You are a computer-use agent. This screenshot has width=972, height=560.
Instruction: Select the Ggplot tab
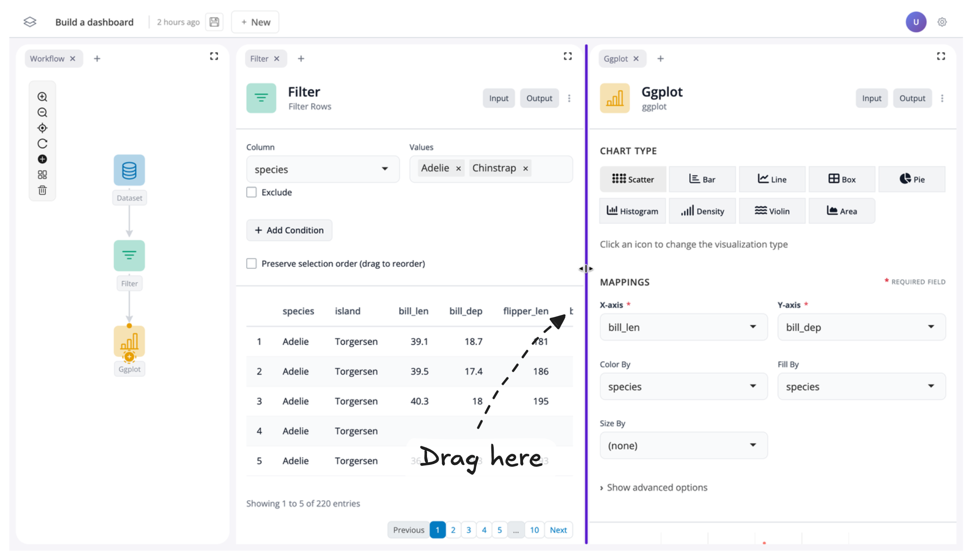pyautogui.click(x=615, y=59)
